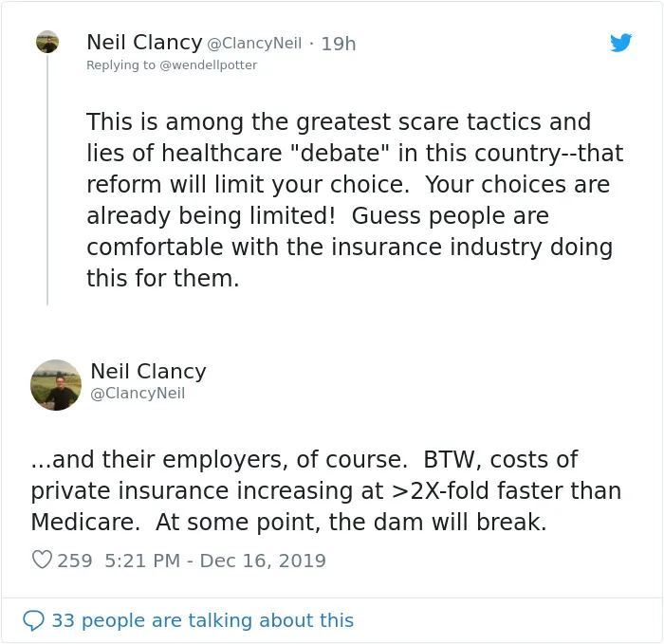Open the 19h timestamp link
The height and width of the screenshot is (644, 664).
pos(339,44)
